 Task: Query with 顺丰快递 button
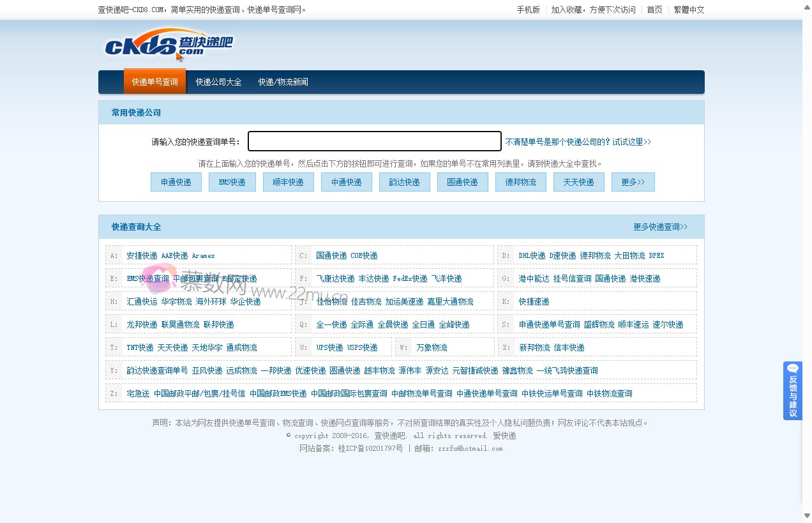[x=288, y=182]
